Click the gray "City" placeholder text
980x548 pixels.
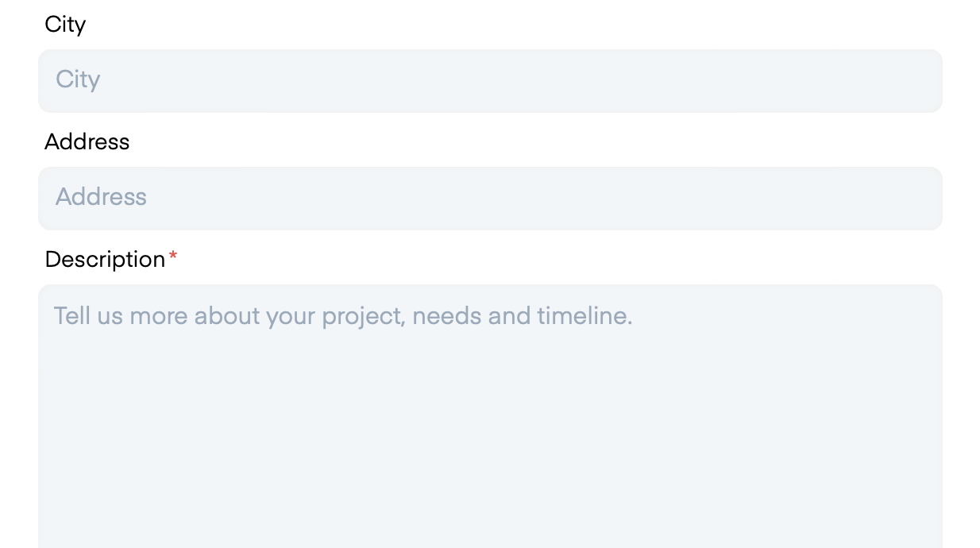point(78,79)
